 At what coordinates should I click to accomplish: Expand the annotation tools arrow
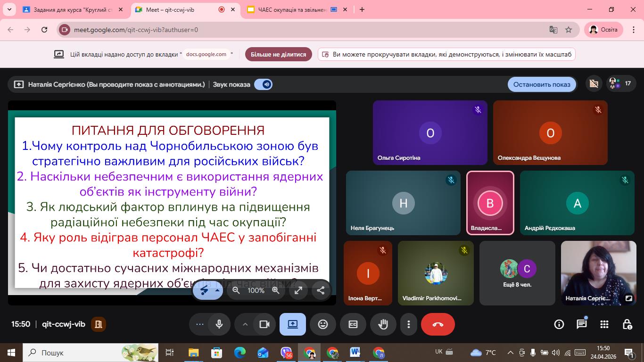click(x=217, y=290)
